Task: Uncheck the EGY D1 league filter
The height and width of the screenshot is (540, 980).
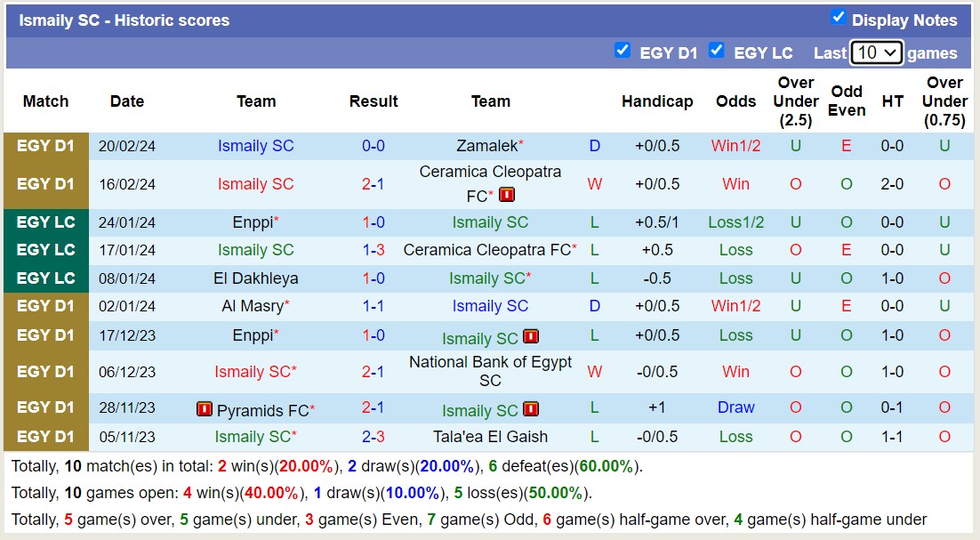Action: click(x=623, y=51)
